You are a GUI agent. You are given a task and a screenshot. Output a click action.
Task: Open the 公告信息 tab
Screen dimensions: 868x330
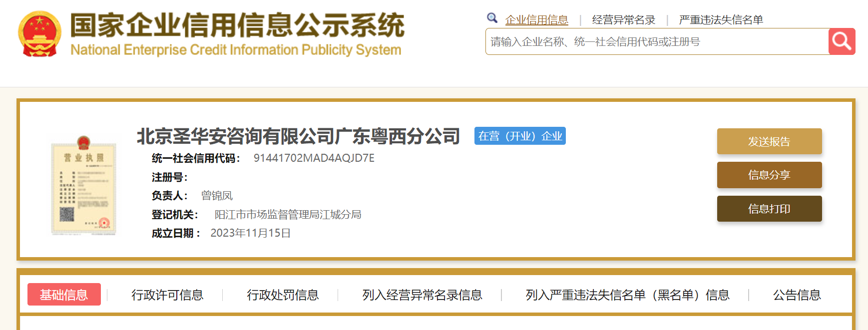[797, 295]
